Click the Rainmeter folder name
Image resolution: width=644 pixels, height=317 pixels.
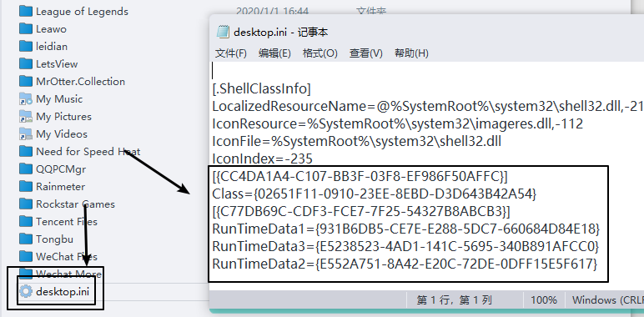[x=60, y=187]
